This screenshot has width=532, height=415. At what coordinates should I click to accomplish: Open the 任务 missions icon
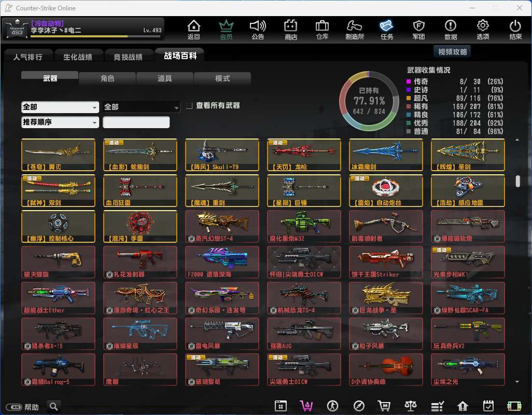[x=386, y=30]
